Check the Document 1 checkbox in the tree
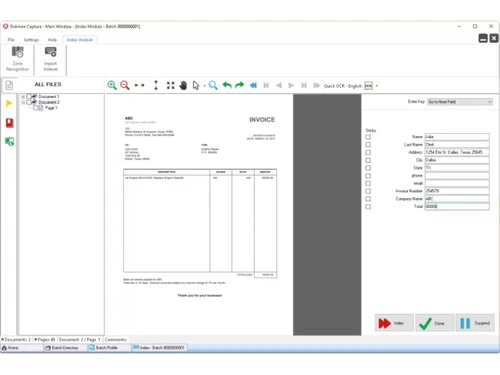500x375 pixels. (x=29, y=97)
